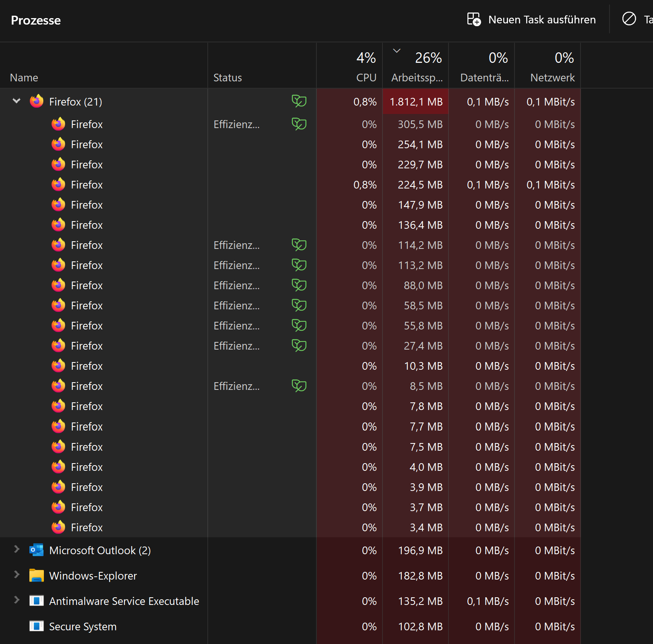
Task: Click 0,1 MB/s in Antimalware row
Action: coord(488,601)
